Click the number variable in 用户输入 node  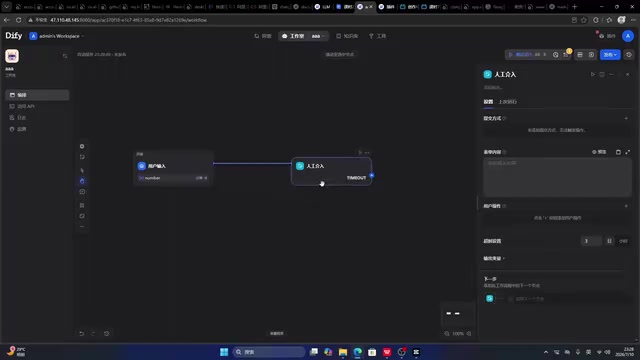(173, 178)
